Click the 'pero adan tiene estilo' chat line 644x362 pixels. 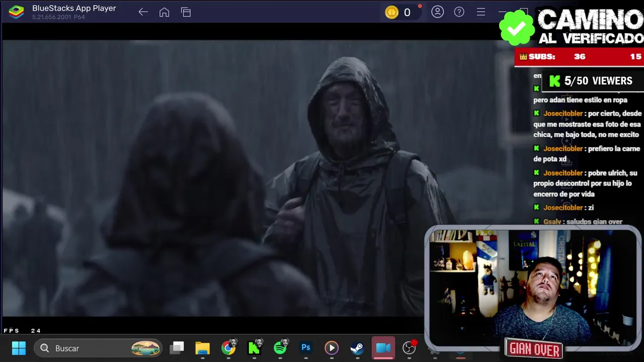tap(580, 100)
